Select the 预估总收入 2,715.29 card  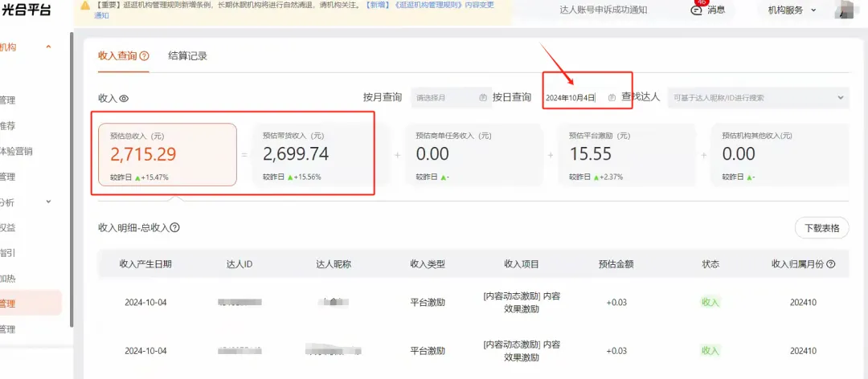point(168,154)
